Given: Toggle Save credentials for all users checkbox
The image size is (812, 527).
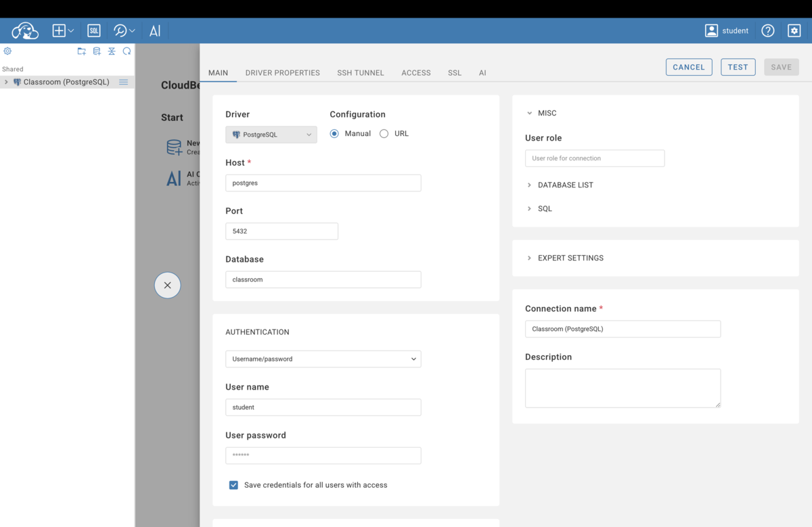Looking at the screenshot, I should click(x=233, y=485).
